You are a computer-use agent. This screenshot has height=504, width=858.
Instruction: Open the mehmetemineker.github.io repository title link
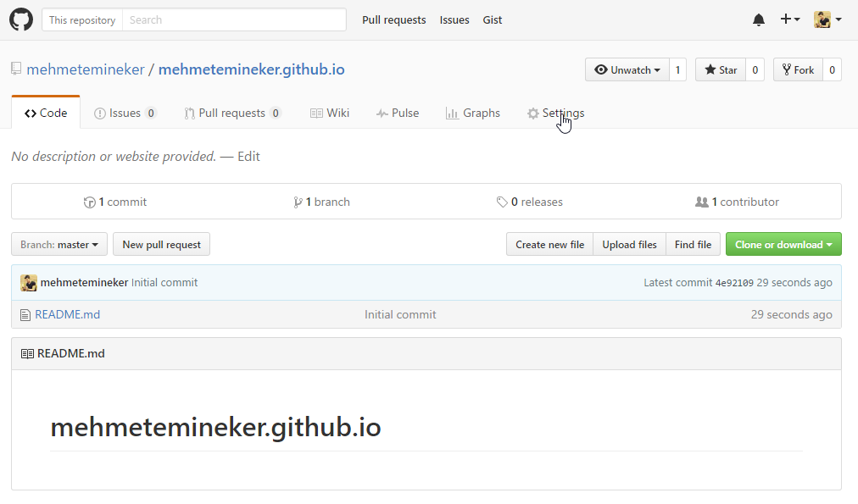coord(251,69)
